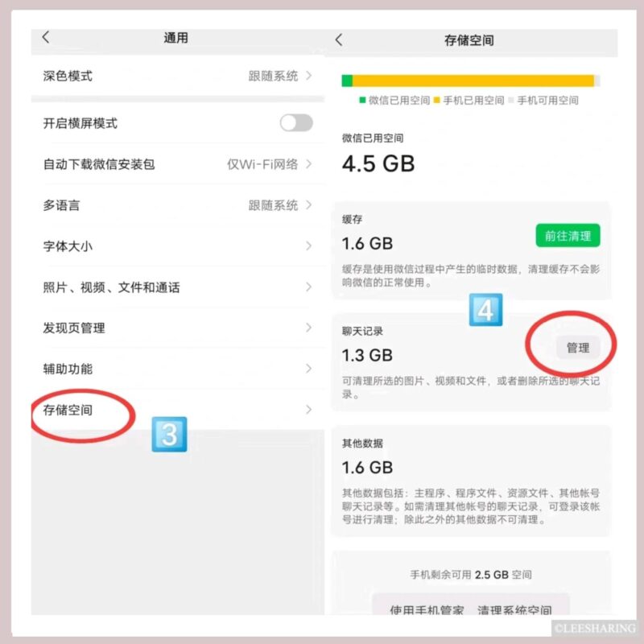Click the blue number 4 marker

coord(486,310)
